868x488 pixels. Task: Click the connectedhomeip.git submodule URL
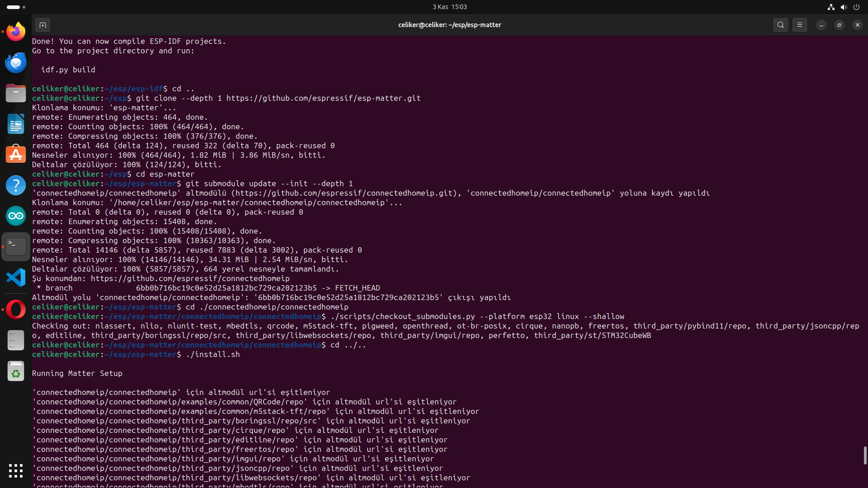click(344, 193)
